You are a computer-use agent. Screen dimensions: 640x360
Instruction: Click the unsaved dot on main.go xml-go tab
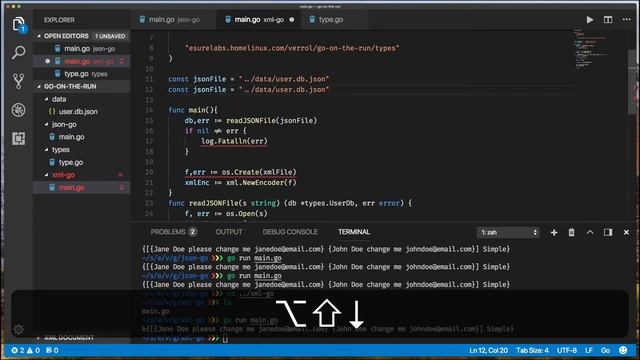coord(291,20)
